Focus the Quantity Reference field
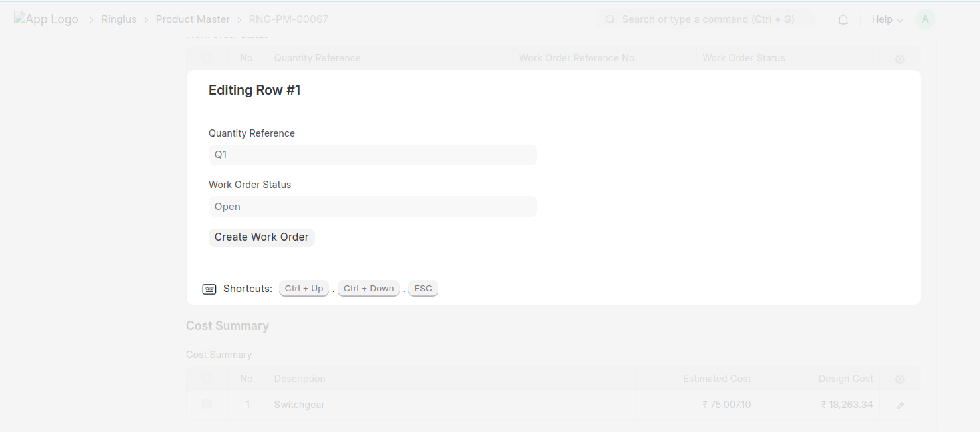 click(x=372, y=155)
